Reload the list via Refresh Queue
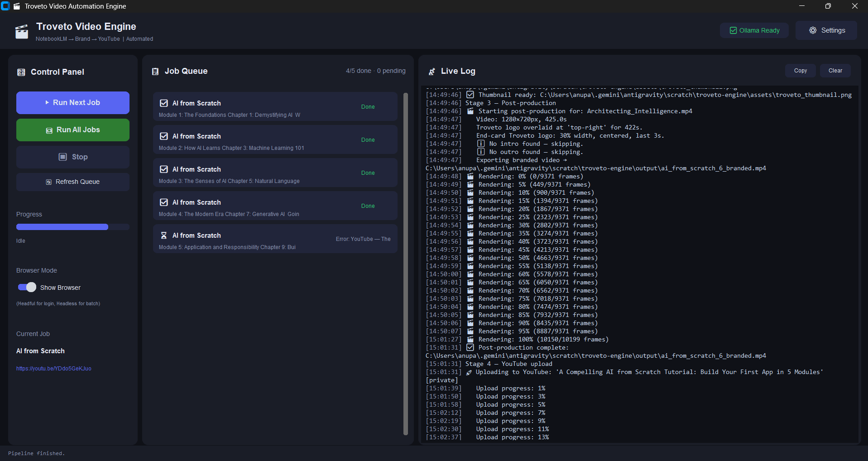The image size is (868, 461). pos(73,182)
